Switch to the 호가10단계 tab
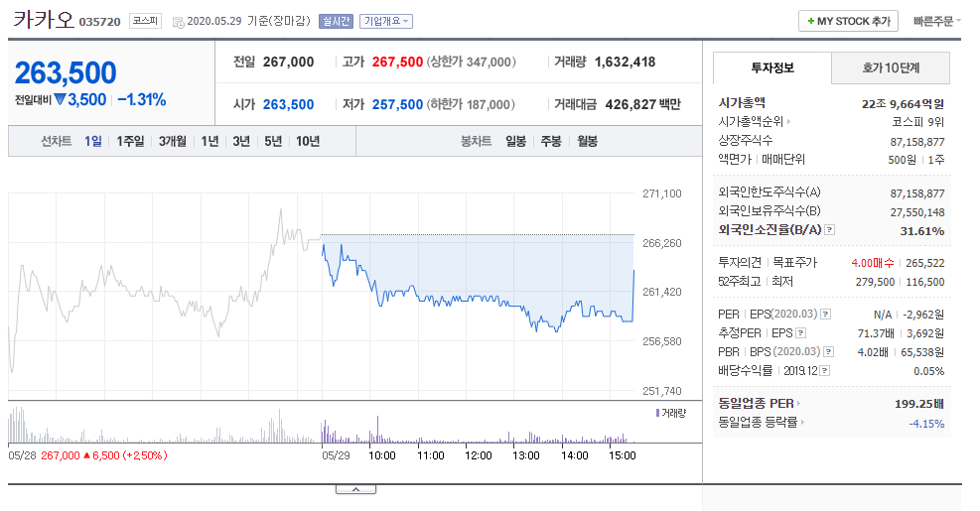The image size is (980, 511). (891, 68)
